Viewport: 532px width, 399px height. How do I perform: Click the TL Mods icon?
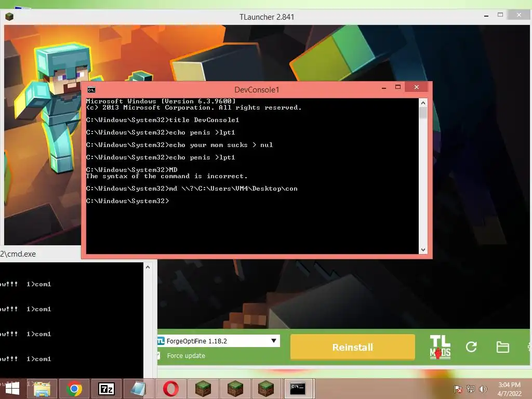pos(440,347)
